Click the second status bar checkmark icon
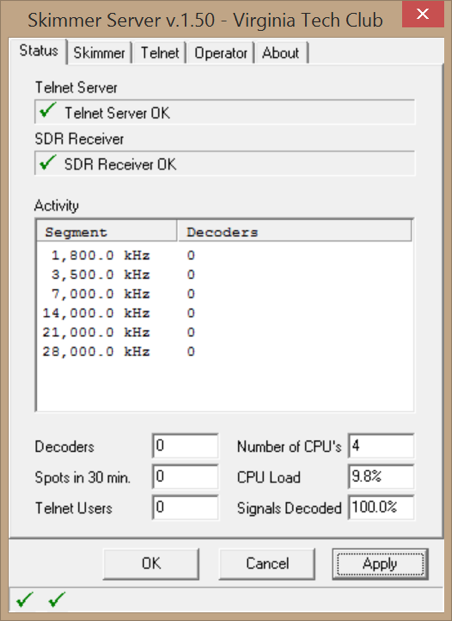The image size is (452, 621). click(57, 600)
